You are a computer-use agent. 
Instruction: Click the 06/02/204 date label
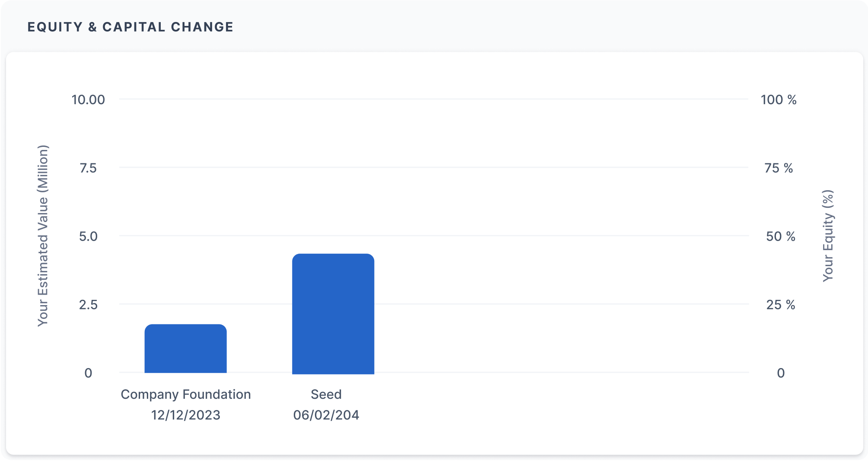pyautogui.click(x=326, y=415)
